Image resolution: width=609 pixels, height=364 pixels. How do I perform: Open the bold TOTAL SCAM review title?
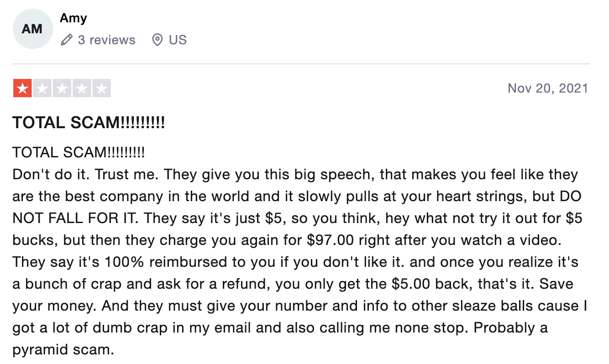click(x=89, y=123)
